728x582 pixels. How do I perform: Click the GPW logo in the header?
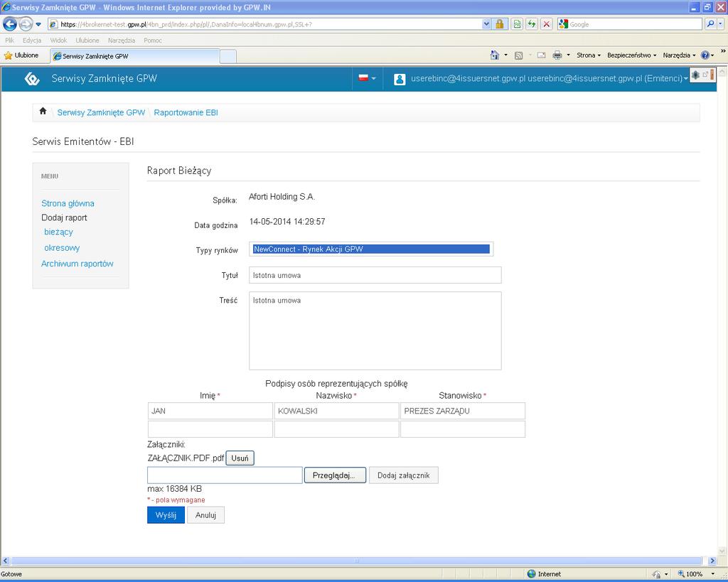[32, 78]
